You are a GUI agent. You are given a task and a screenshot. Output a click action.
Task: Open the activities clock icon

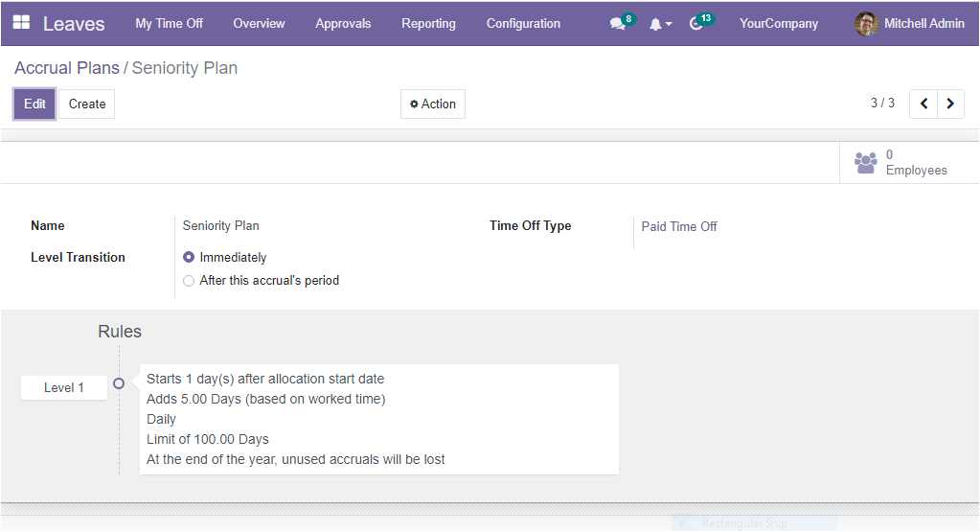coord(696,24)
